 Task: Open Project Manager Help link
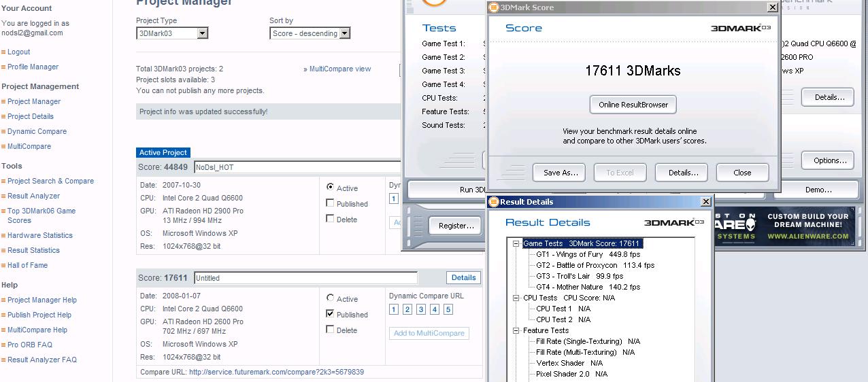click(42, 300)
